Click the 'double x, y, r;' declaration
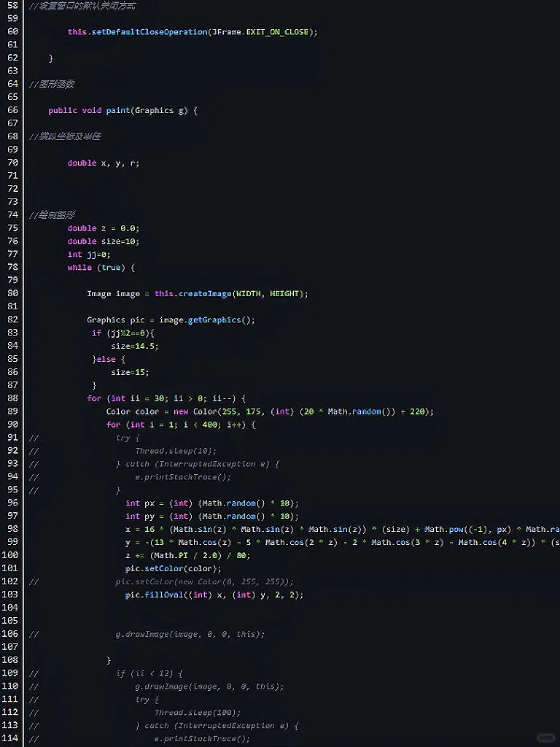The height and width of the screenshot is (747, 560). tap(104, 163)
